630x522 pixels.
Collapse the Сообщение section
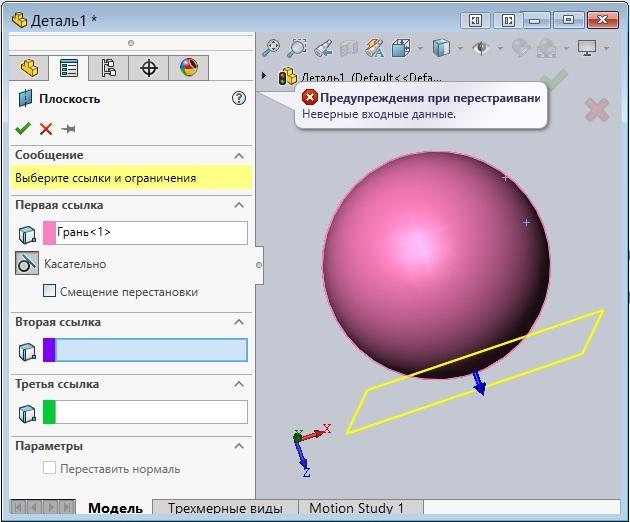click(x=239, y=156)
